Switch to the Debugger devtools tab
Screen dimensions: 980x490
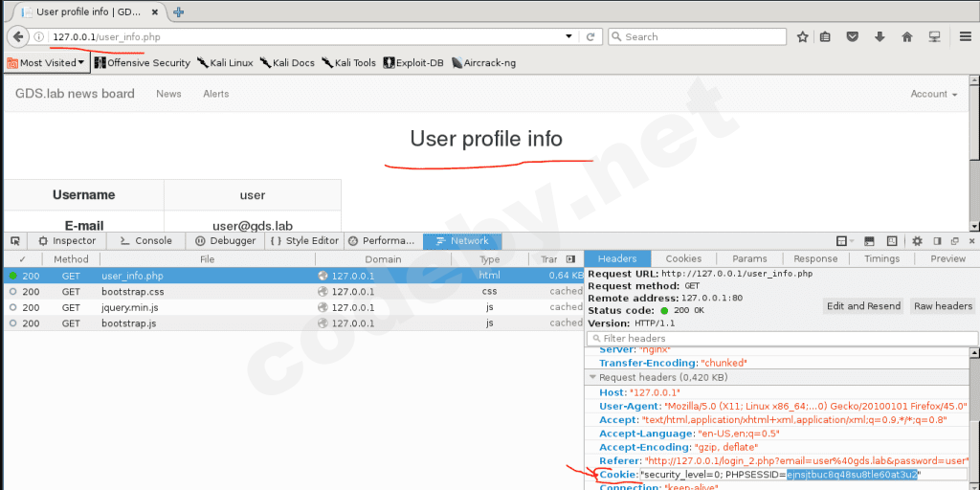[225, 240]
